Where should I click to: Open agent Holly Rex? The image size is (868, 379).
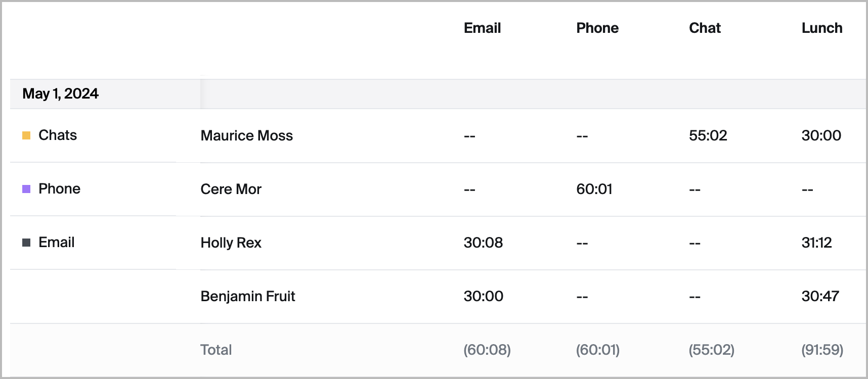point(231,243)
